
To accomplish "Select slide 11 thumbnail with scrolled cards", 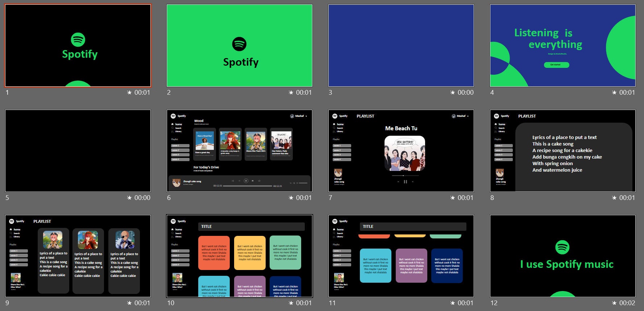I will tap(401, 256).
